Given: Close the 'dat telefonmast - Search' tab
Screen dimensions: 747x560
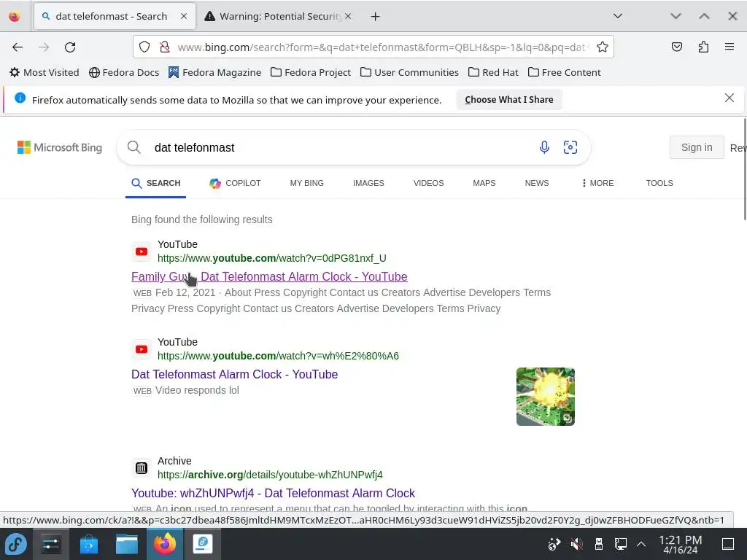Looking at the screenshot, I should [183, 16].
